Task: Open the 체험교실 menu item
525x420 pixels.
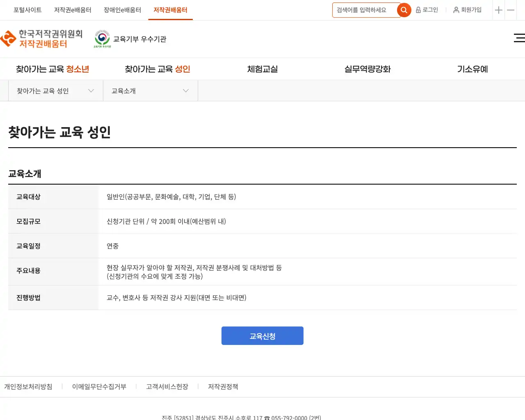Action: click(x=262, y=69)
